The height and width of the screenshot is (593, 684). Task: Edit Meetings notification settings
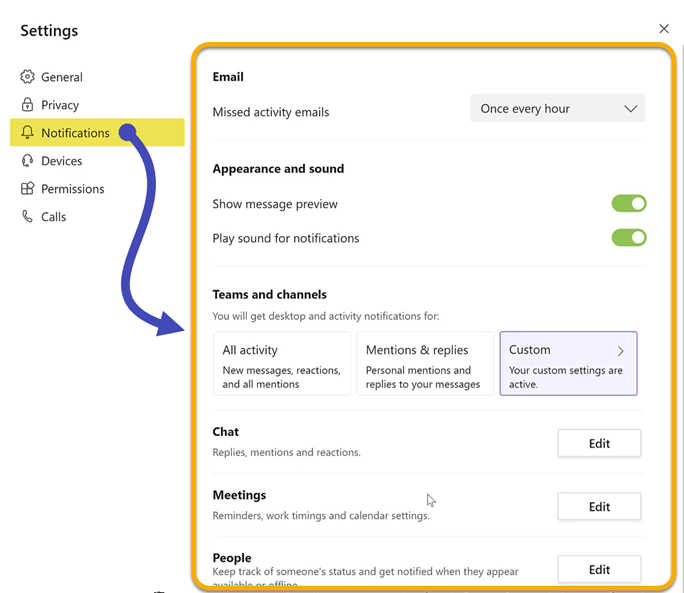click(599, 507)
